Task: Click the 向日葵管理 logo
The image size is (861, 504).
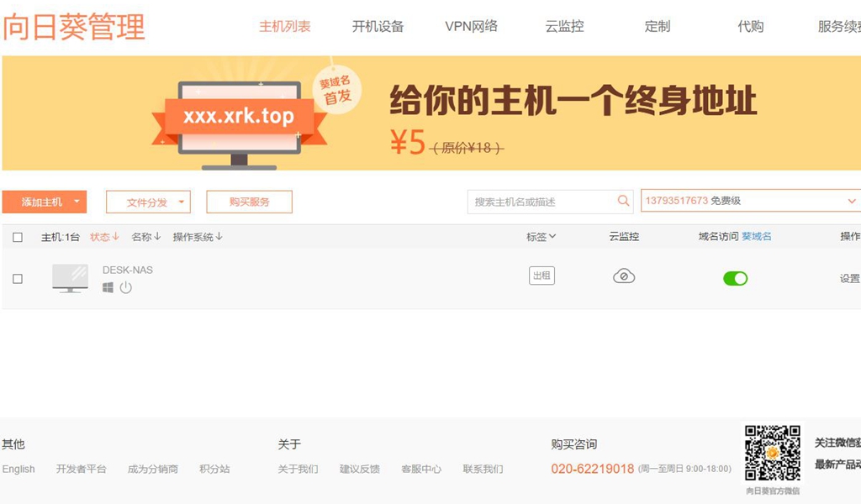Action: (x=74, y=26)
